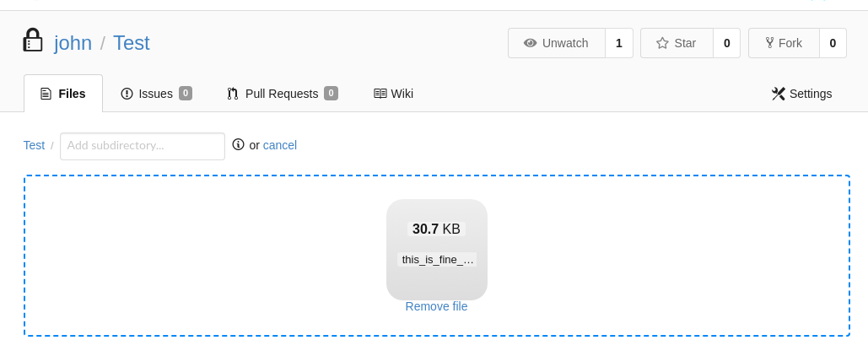Click the Test repository title link

(x=131, y=43)
